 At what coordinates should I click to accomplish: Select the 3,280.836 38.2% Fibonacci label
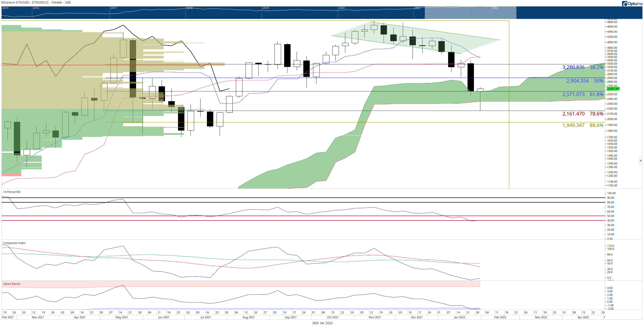pos(583,67)
